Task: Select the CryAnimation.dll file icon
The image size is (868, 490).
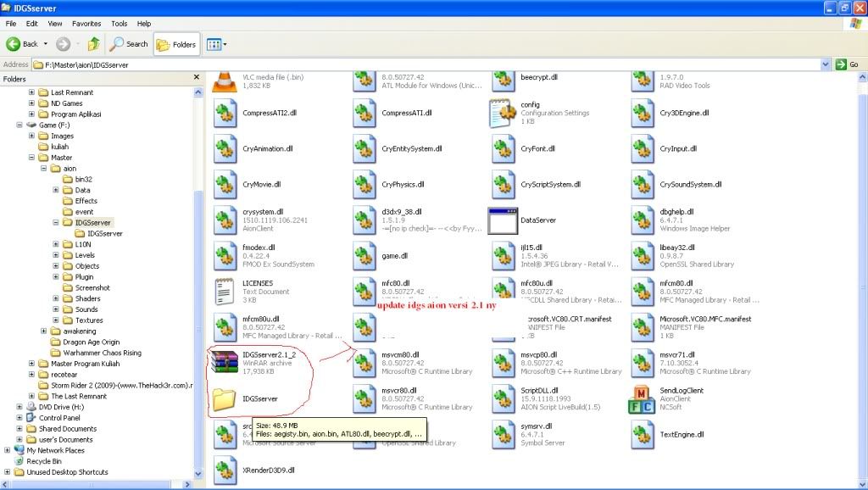Action: 224,149
